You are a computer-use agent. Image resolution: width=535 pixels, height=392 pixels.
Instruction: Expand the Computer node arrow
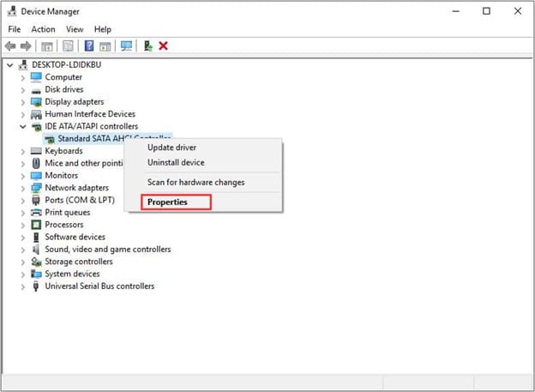pyautogui.click(x=23, y=77)
